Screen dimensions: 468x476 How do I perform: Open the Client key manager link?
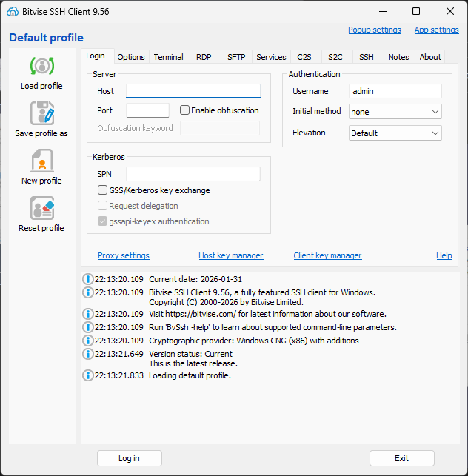[x=327, y=255]
